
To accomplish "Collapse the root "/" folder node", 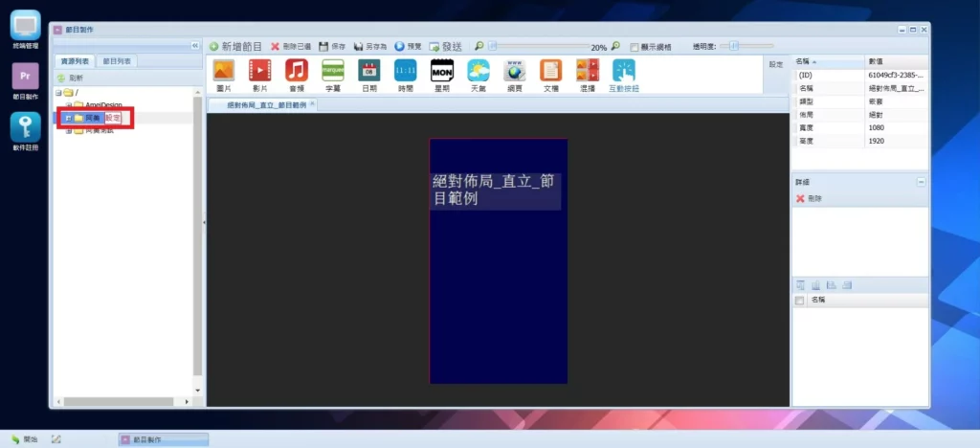I will pos(59,92).
